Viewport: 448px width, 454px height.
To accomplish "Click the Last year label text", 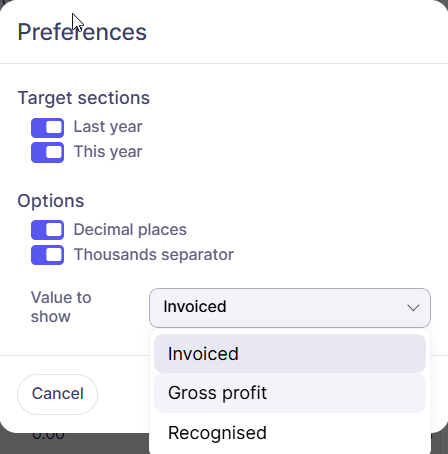I will pos(108,127).
